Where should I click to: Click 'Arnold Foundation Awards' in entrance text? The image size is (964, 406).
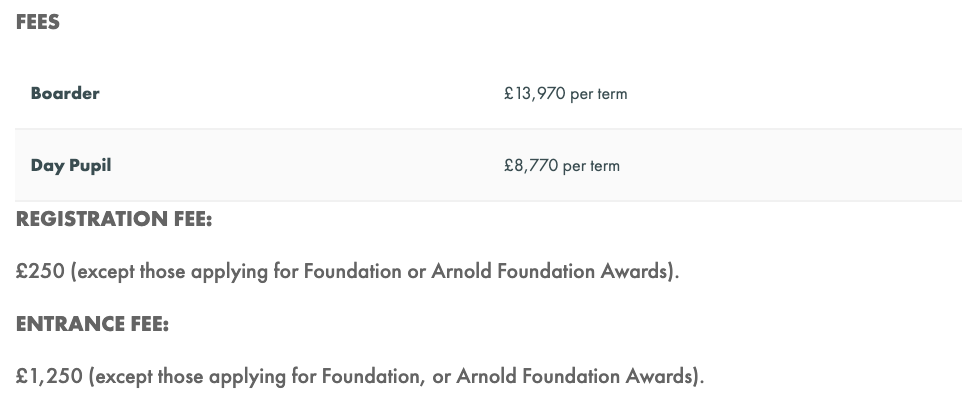pos(575,376)
